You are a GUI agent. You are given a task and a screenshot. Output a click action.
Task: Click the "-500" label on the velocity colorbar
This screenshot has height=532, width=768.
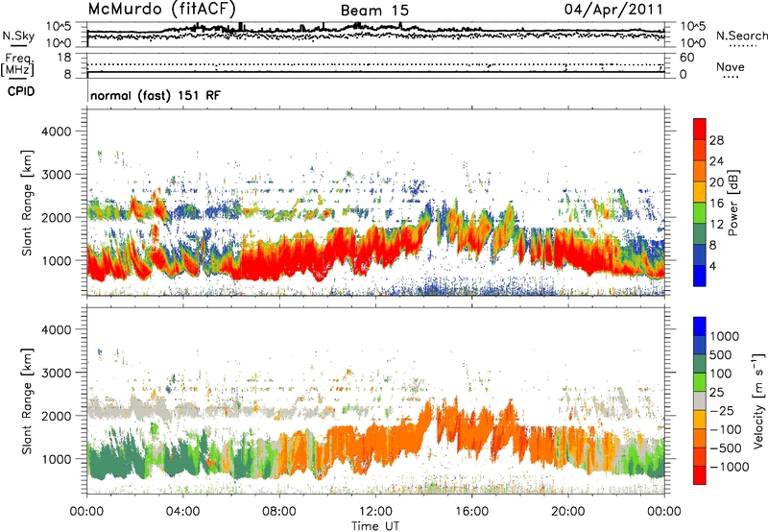[x=726, y=448]
